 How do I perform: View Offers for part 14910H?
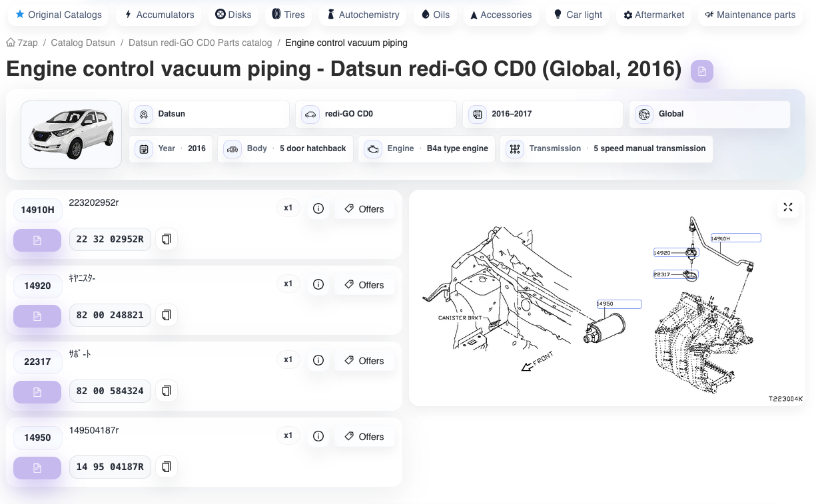(364, 209)
